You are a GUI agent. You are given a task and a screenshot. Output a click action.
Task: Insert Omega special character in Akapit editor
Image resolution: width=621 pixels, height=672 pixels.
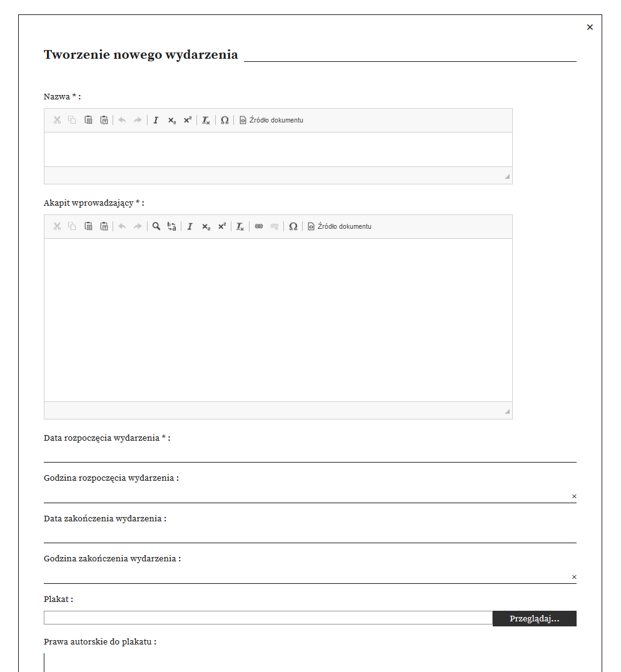point(293,226)
